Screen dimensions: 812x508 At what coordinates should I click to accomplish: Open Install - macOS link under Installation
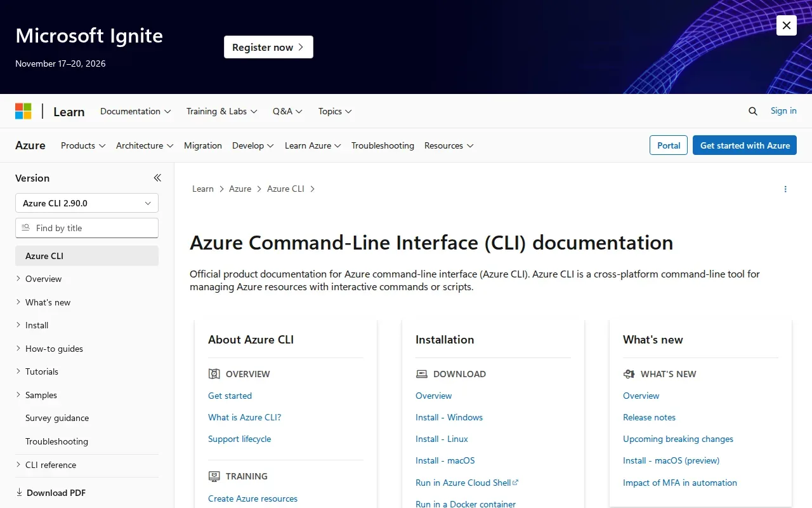tap(445, 460)
